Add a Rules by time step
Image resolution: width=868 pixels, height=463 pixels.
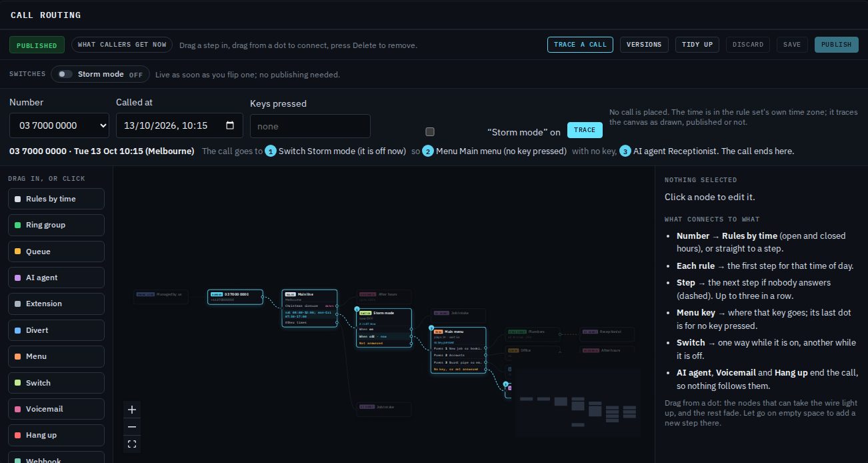[57, 199]
